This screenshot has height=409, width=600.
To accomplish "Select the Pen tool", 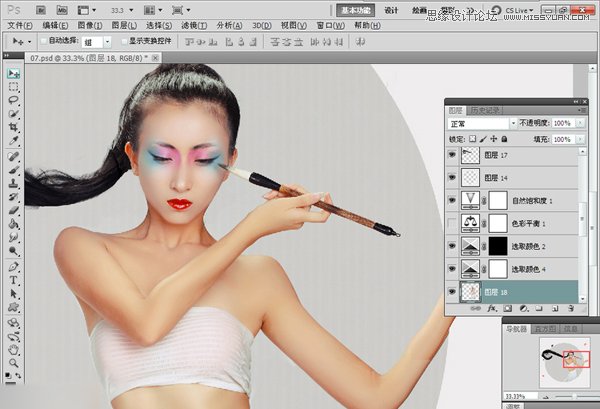I will click(x=13, y=267).
